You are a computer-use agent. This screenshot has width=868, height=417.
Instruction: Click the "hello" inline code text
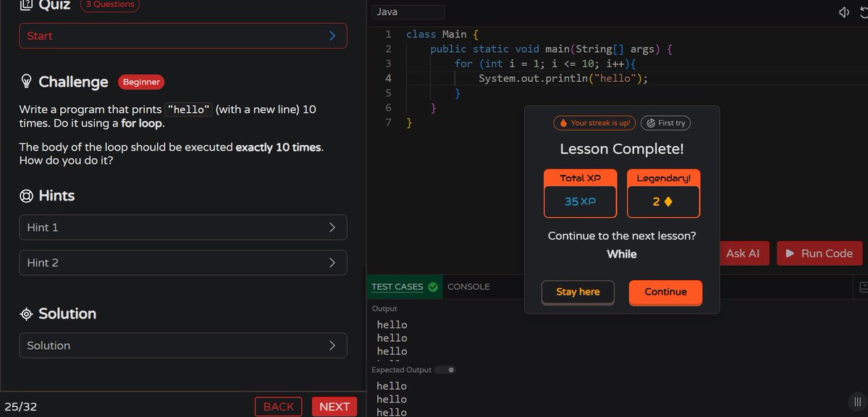pyautogui.click(x=189, y=109)
